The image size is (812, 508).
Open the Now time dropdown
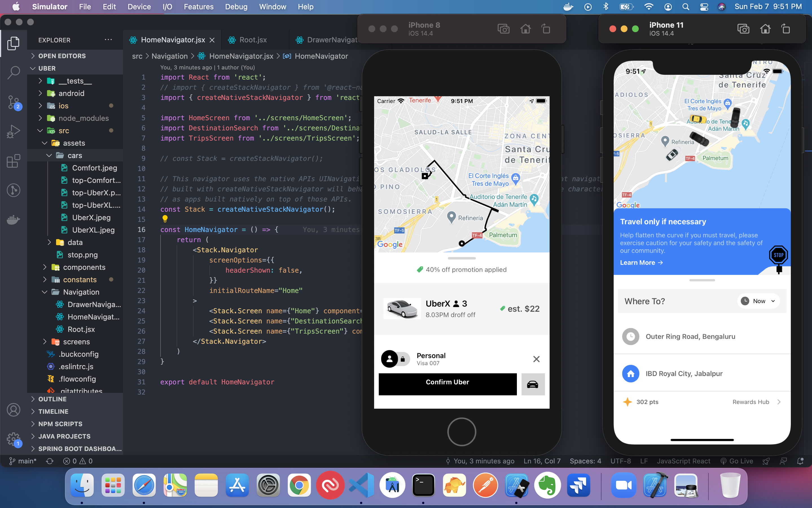(759, 301)
